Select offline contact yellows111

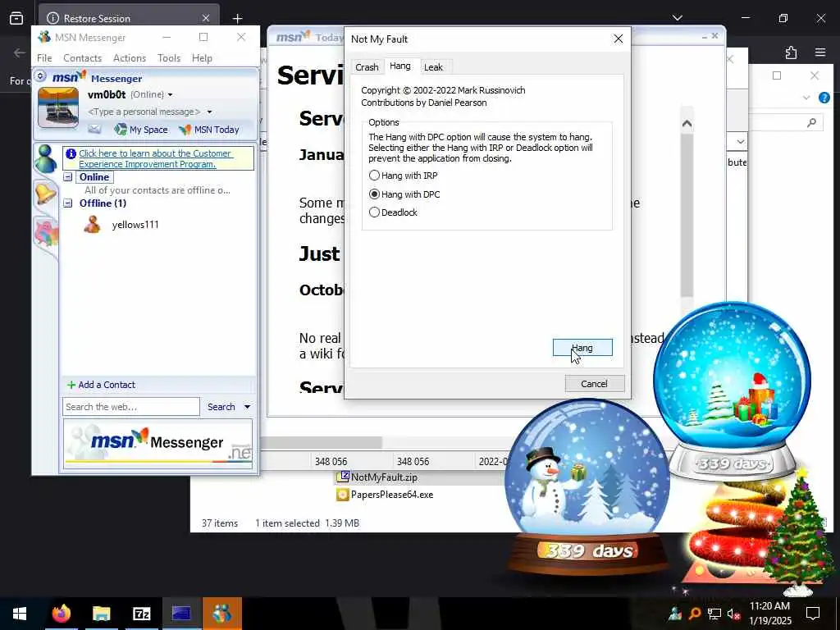click(135, 225)
